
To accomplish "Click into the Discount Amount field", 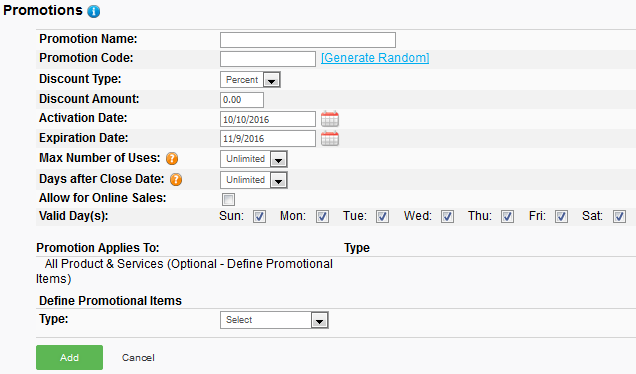I will coord(242,100).
